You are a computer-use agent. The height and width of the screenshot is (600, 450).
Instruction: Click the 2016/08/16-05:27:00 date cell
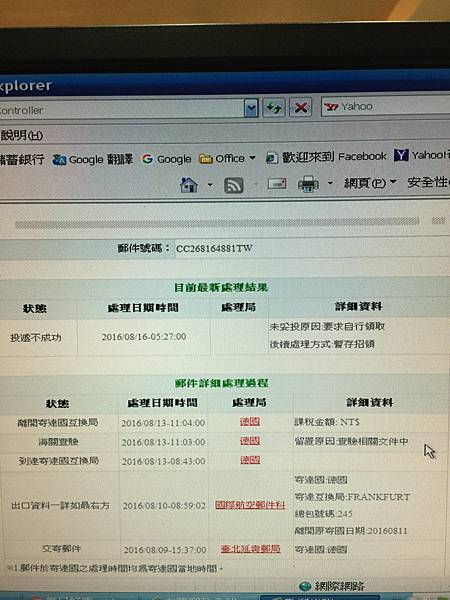click(144, 337)
